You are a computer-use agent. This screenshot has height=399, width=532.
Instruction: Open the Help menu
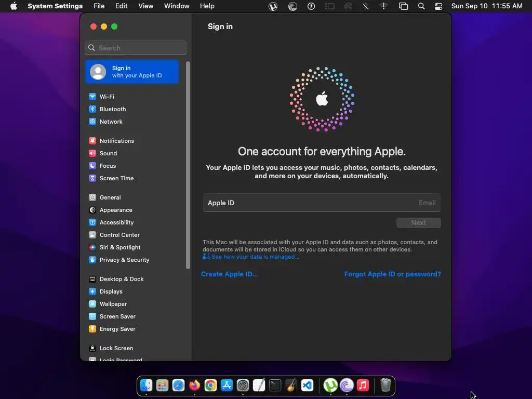[207, 6]
